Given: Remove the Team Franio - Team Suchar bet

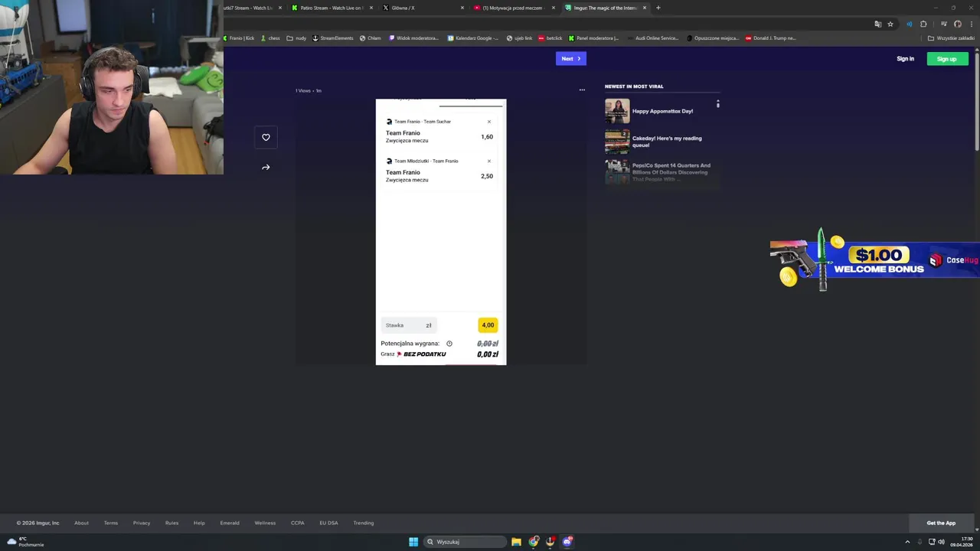Looking at the screenshot, I should pyautogui.click(x=489, y=122).
